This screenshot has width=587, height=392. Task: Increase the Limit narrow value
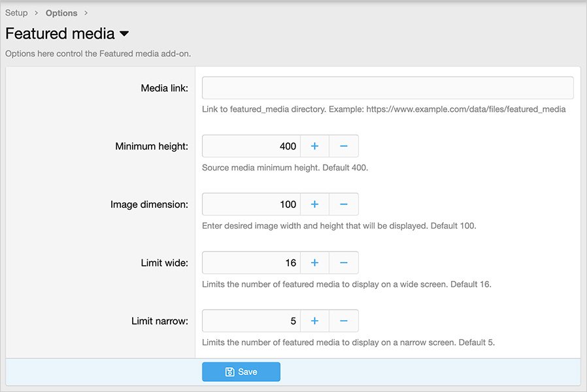[315, 321]
